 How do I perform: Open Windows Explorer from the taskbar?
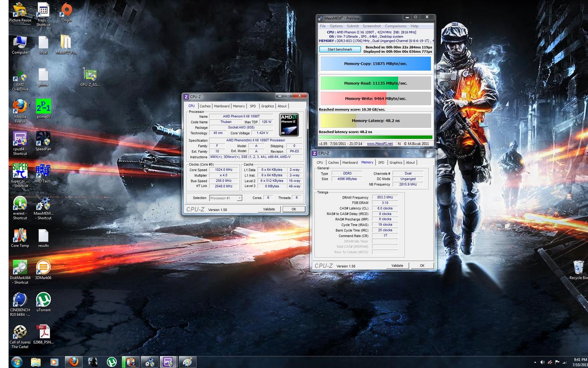pyautogui.click(x=36, y=362)
